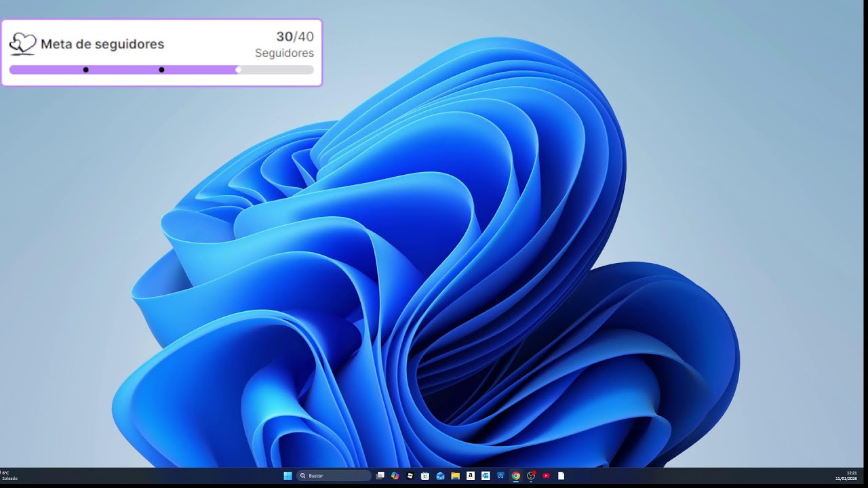Open Outlook from the taskbar

486,476
